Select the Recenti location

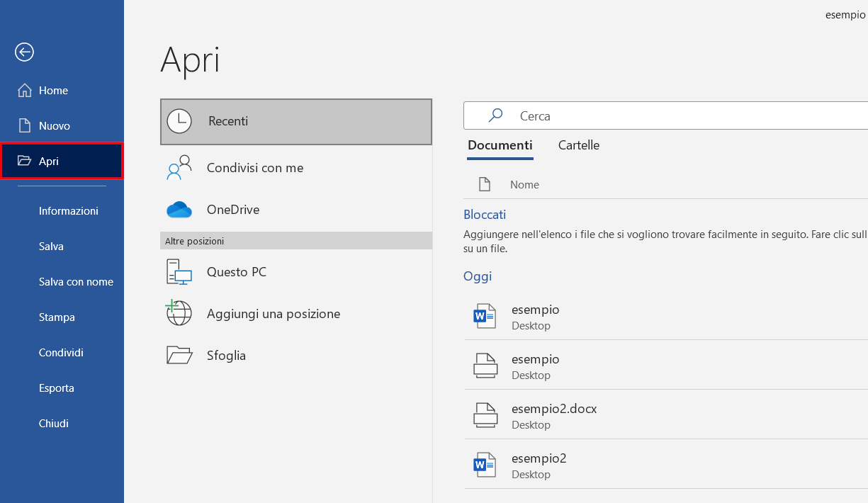click(x=296, y=121)
